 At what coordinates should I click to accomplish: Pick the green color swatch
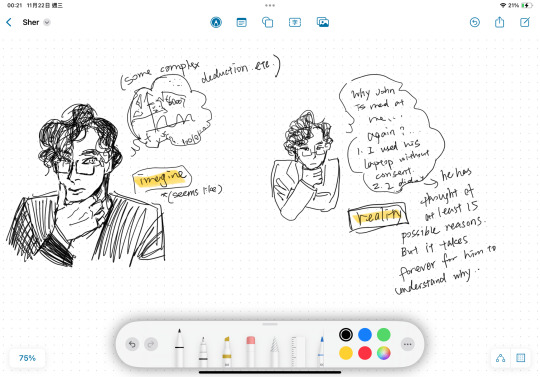383,334
